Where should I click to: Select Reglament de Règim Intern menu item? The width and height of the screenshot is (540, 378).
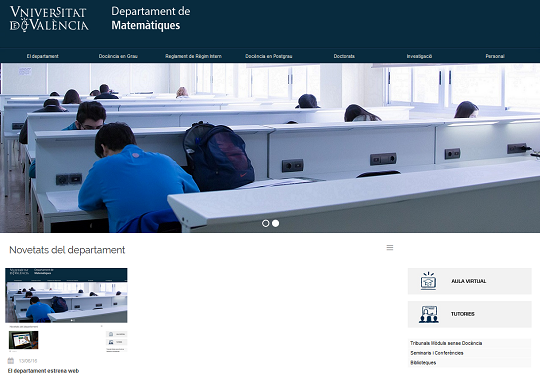[x=194, y=56]
